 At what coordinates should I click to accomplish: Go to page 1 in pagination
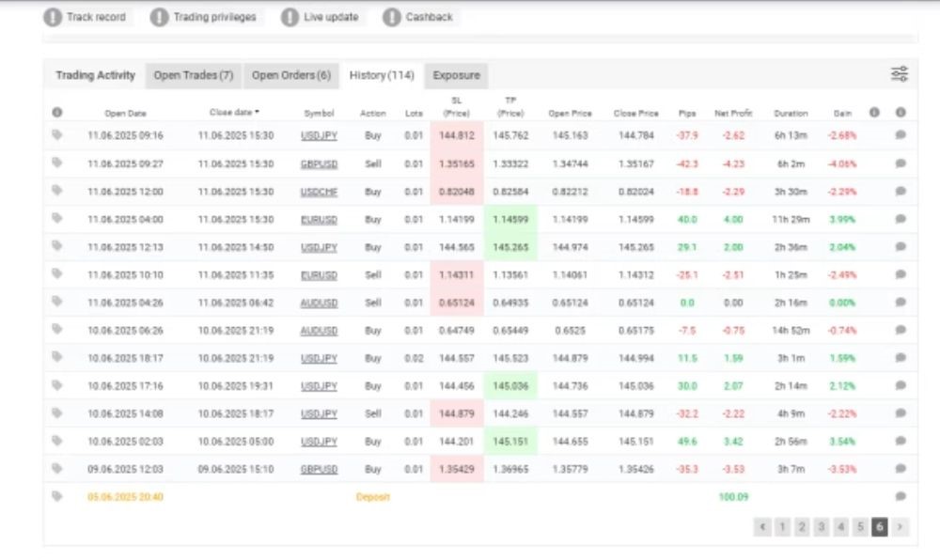point(782,527)
